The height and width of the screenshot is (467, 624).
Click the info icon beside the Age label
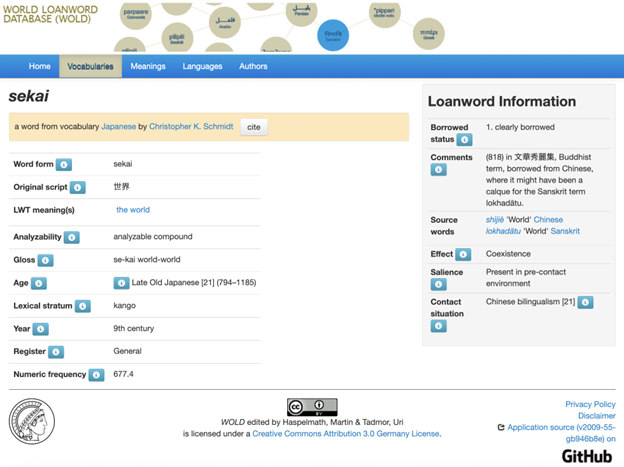(x=39, y=283)
